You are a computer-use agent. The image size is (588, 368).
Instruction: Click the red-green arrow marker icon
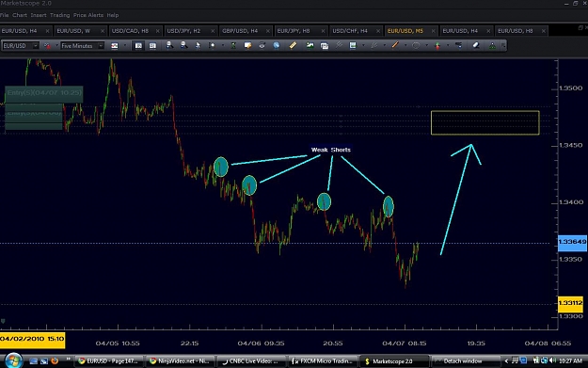437,46
